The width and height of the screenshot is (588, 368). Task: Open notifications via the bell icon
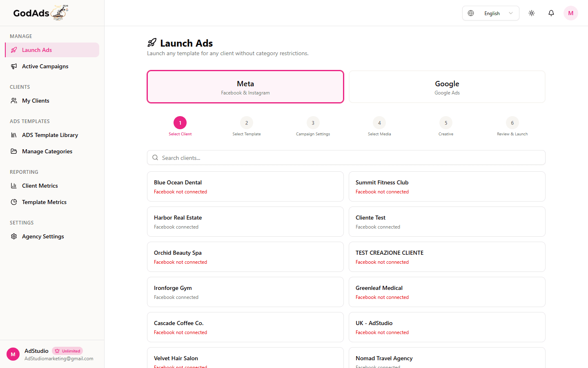pyautogui.click(x=551, y=13)
